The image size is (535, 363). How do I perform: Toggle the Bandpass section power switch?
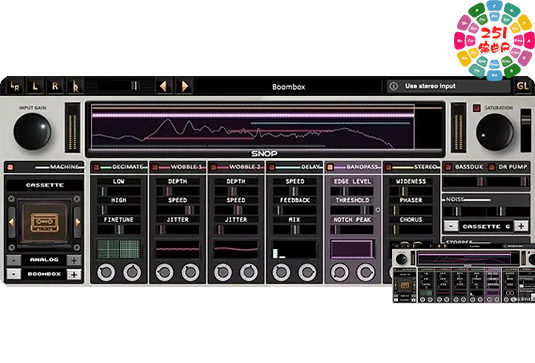point(330,167)
